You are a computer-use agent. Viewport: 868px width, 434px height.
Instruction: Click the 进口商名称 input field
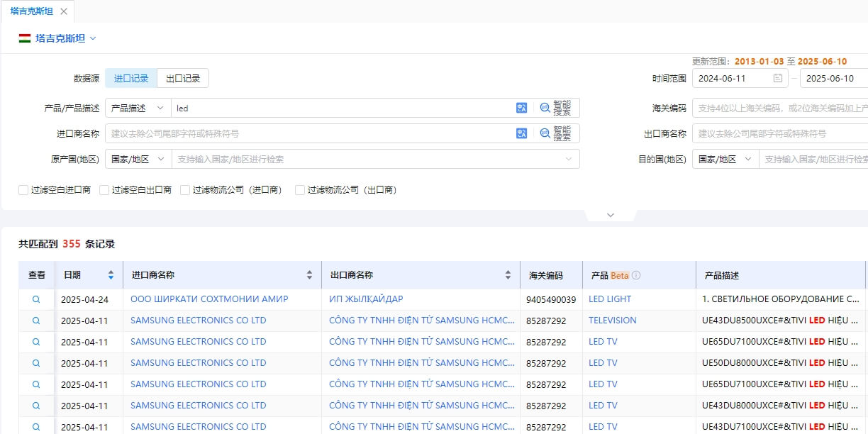310,133
